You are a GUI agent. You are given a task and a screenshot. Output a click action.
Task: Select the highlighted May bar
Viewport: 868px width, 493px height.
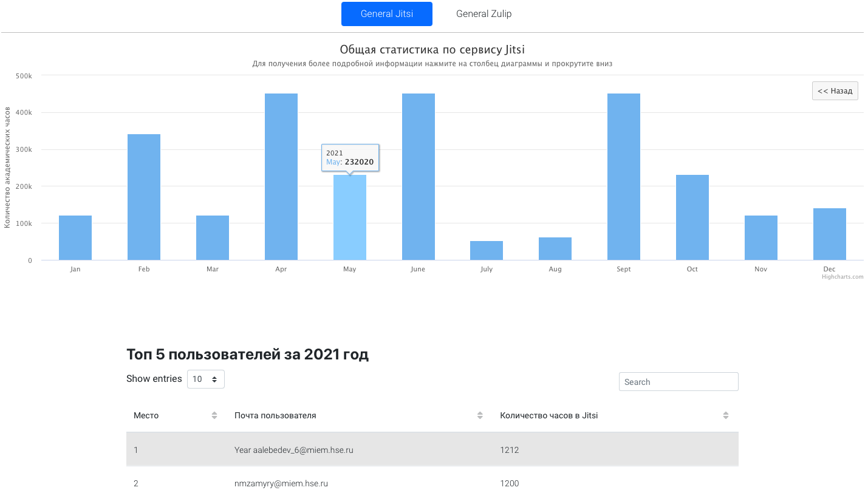point(350,217)
